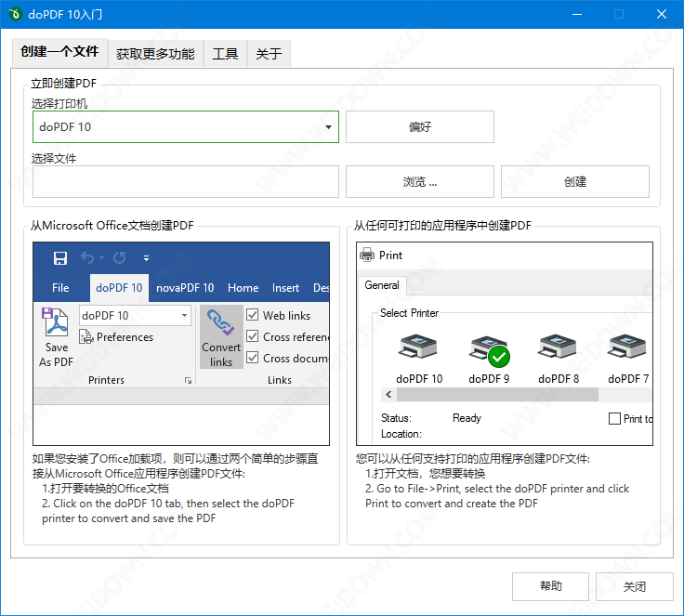
Task: Select the doPDF 10 printer icon
Action: [418, 350]
